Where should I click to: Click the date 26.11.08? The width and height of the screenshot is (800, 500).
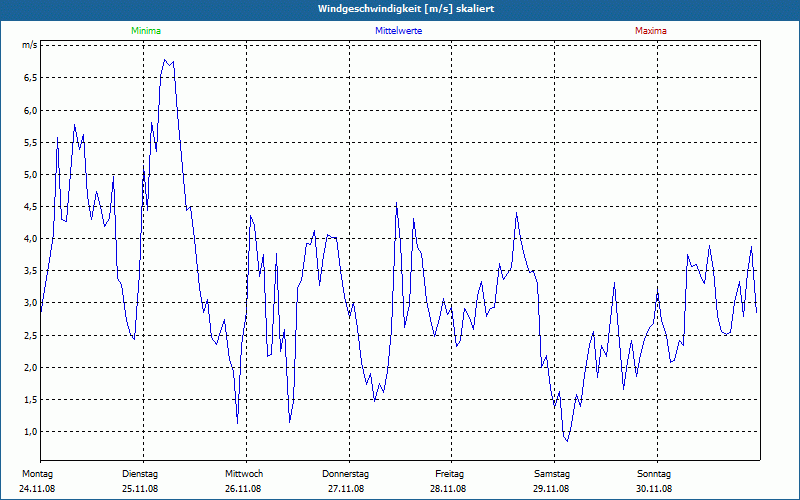(243, 489)
